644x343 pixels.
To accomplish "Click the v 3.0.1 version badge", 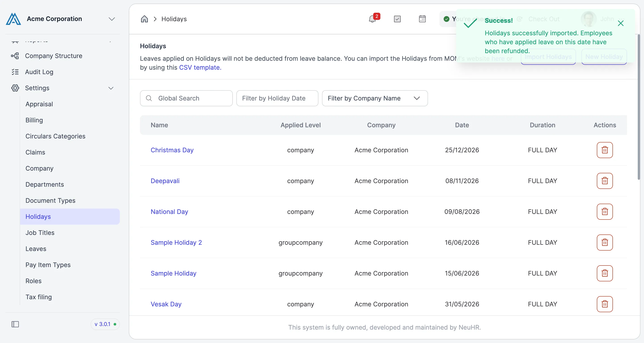I will pyautogui.click(x=105, y=324).
